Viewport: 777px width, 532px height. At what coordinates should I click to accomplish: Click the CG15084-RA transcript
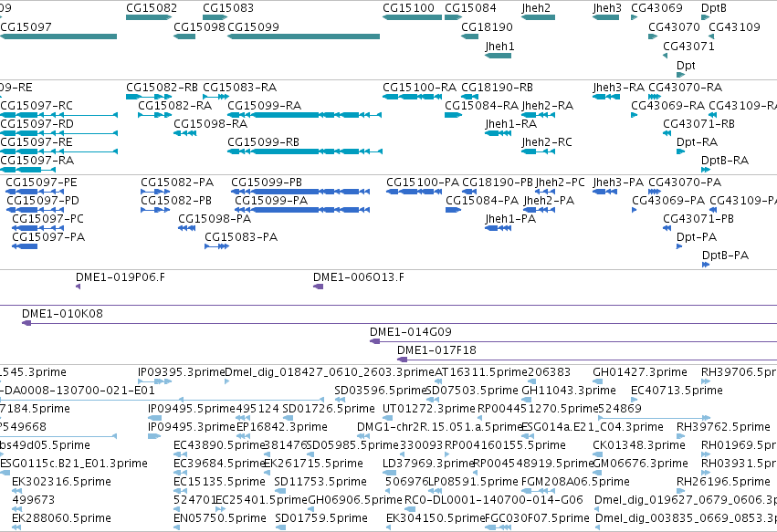click(453, 115)
